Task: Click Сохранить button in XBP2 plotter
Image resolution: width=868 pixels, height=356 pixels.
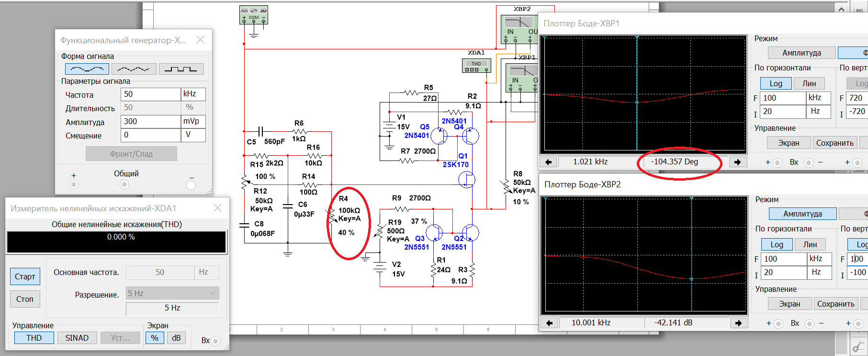Action: [836, 304]
